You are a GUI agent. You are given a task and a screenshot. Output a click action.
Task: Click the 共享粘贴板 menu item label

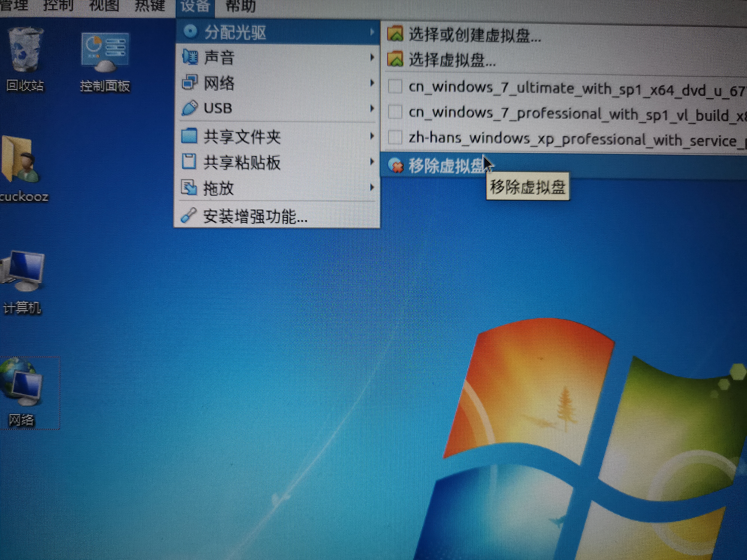(x=242, y=162)
